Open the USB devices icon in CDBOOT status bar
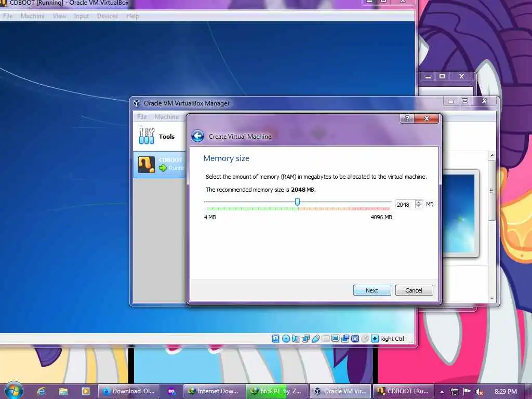Viewport: 532px width, 399px height. pos(315,339)
